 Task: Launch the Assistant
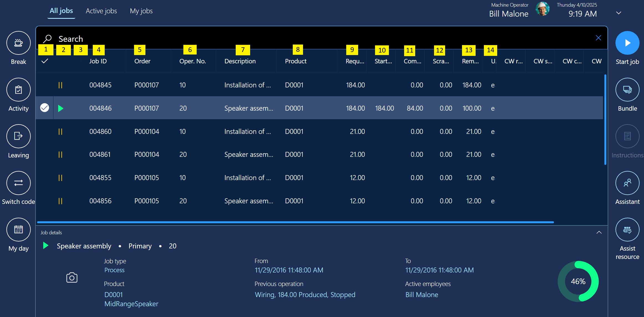[x=627, y=183]
